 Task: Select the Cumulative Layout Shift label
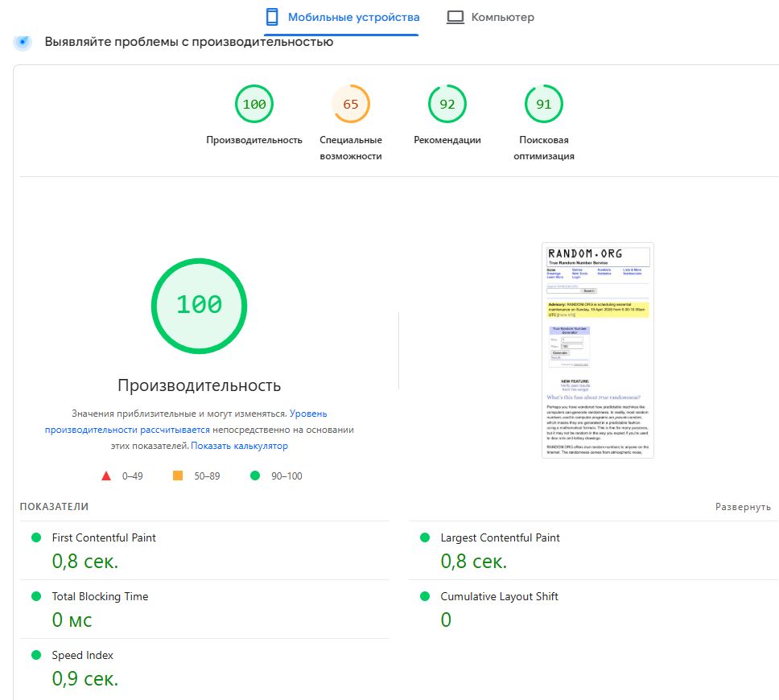point(499,596)
